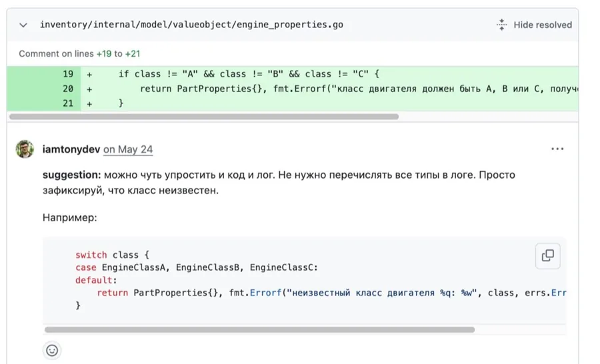Click the 'Comment on lines +19 to +21' text
Viewport: 600px width, 364px height.
click(79, 53)
